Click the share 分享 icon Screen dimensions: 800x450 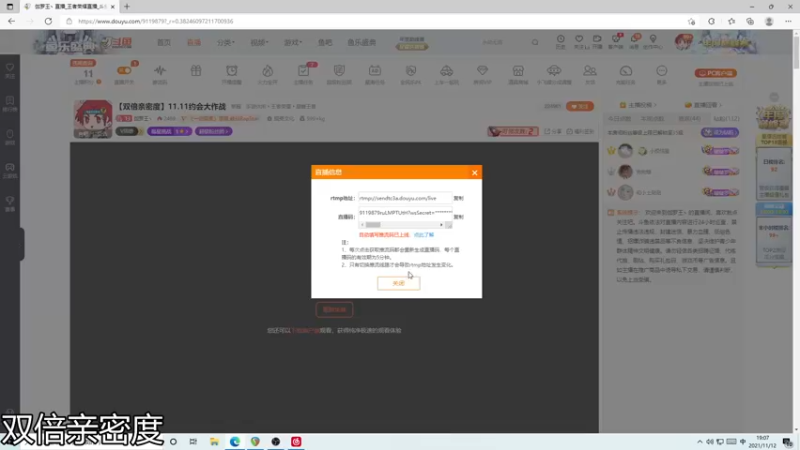553,131
